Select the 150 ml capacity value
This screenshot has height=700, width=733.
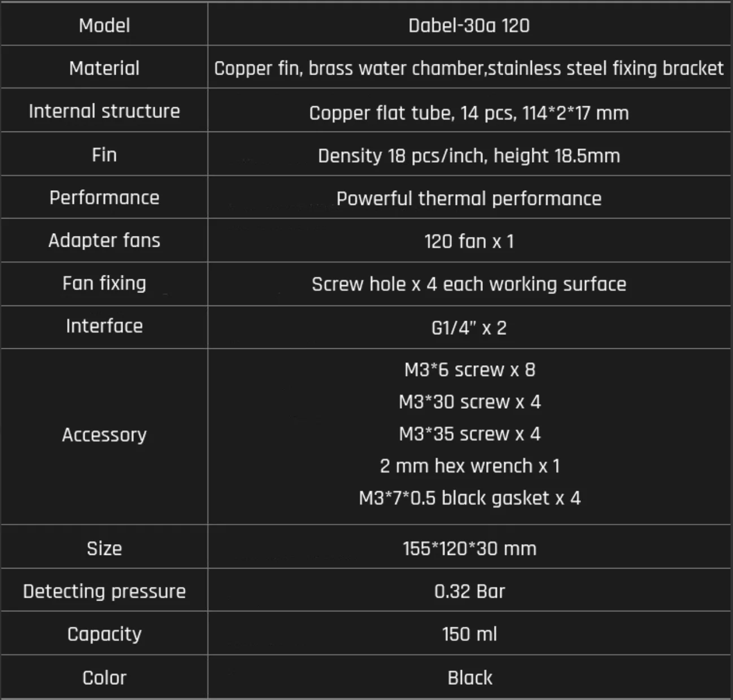pyautogui.click(x=469, y=634)
